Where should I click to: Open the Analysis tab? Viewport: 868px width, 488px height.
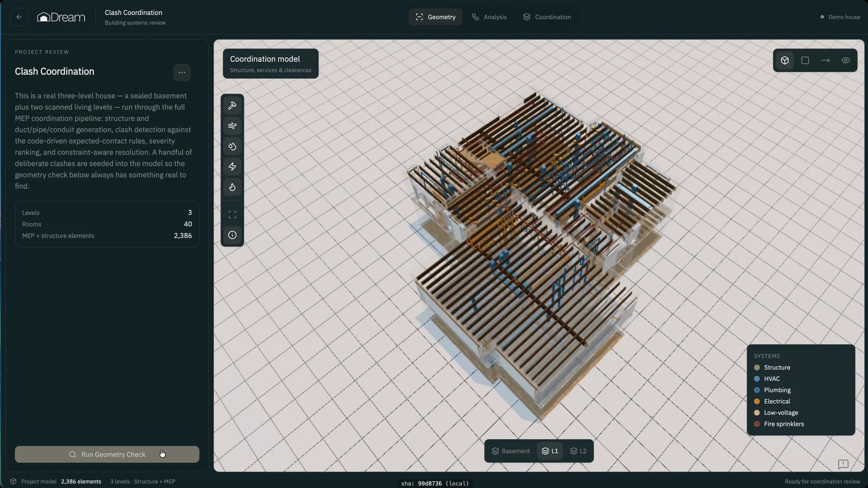(x=489, y=17)
